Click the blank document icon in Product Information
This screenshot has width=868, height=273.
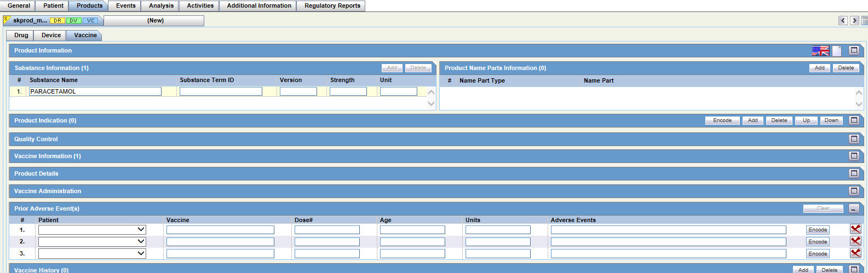[837, 51]
